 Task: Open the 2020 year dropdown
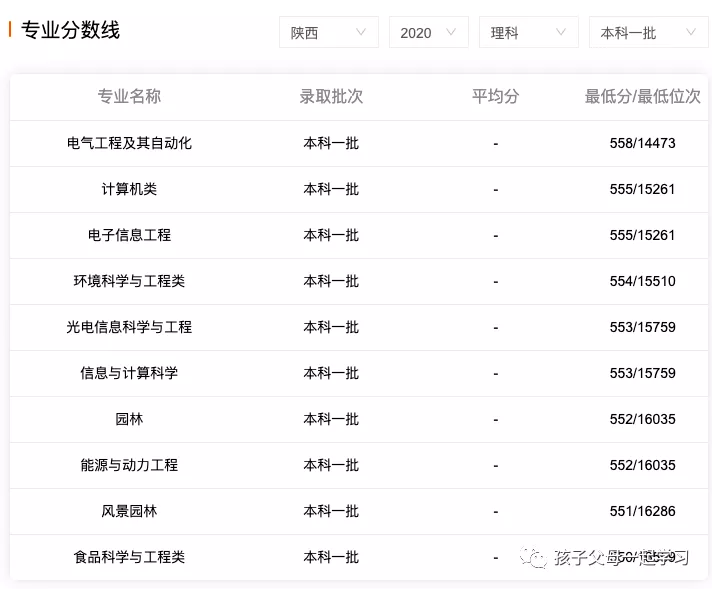click(x=429, y=32)
